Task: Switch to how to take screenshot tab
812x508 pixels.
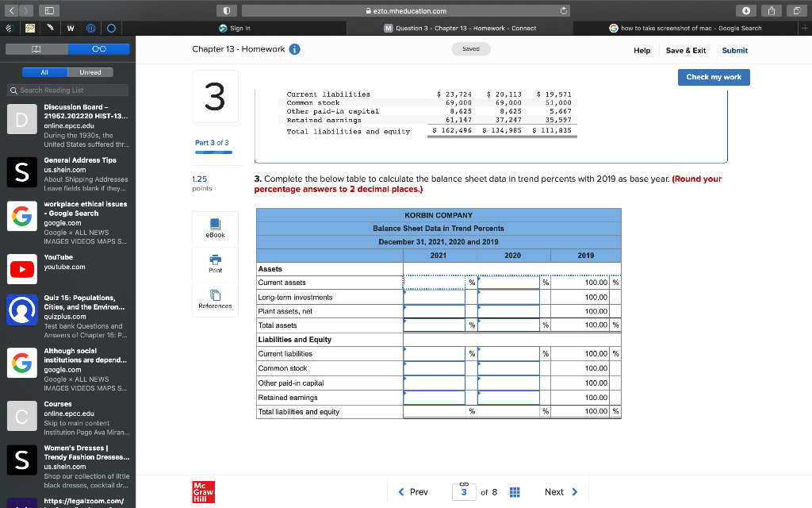Action: [686, 28]
